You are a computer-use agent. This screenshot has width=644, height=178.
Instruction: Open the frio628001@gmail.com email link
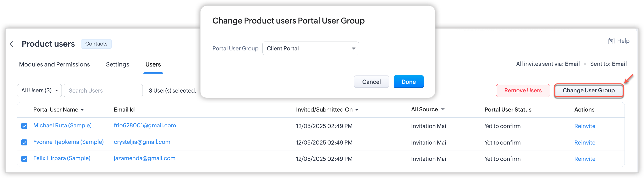[x=145, y=125]
